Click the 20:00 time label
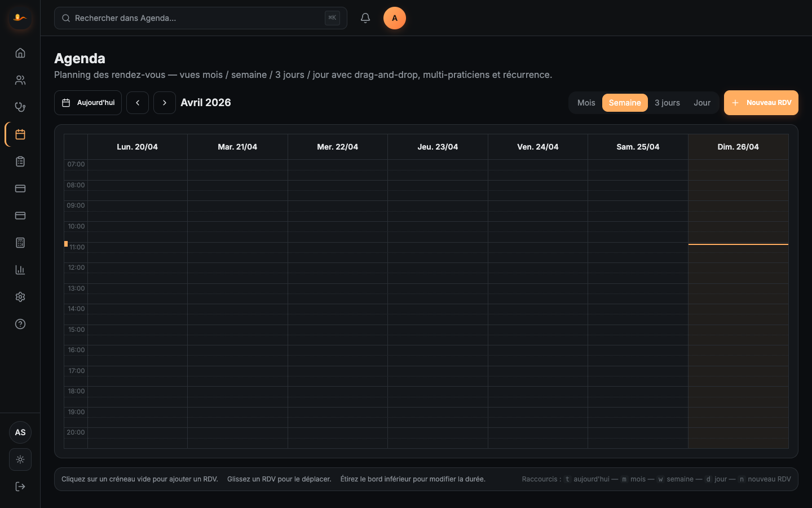The width and height of the screenshot is (812, 508). pyautogui.click(x=76, y=432)
